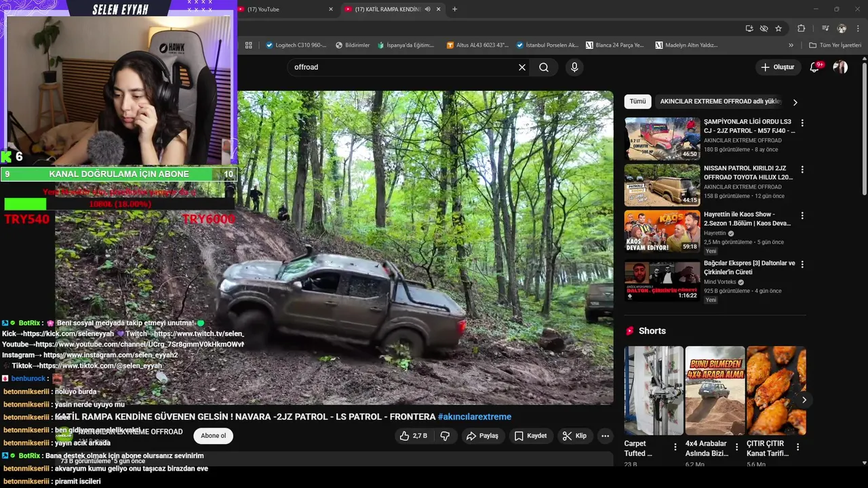
Task: Open options for the 4x4 Arabalar short
Action: [736, 447]
